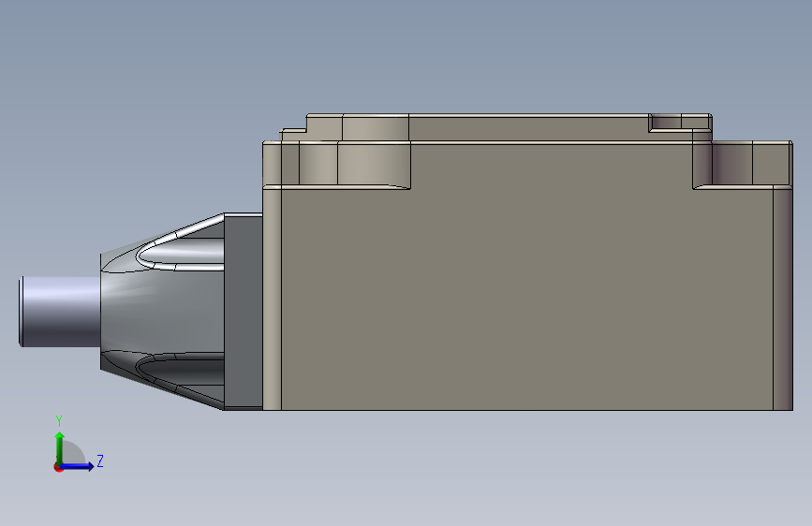Select the conical gray connector body
This screenshot has height=526, width=812.
pos(162,311)
